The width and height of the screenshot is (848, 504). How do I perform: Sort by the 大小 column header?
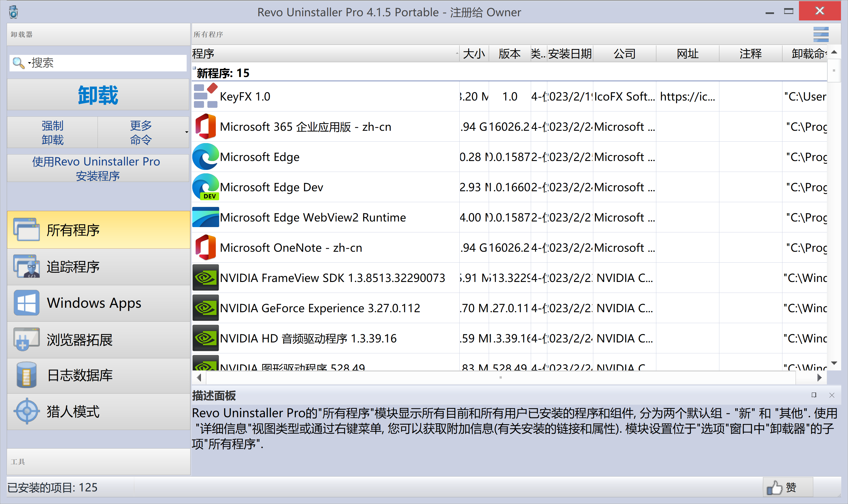474,54
